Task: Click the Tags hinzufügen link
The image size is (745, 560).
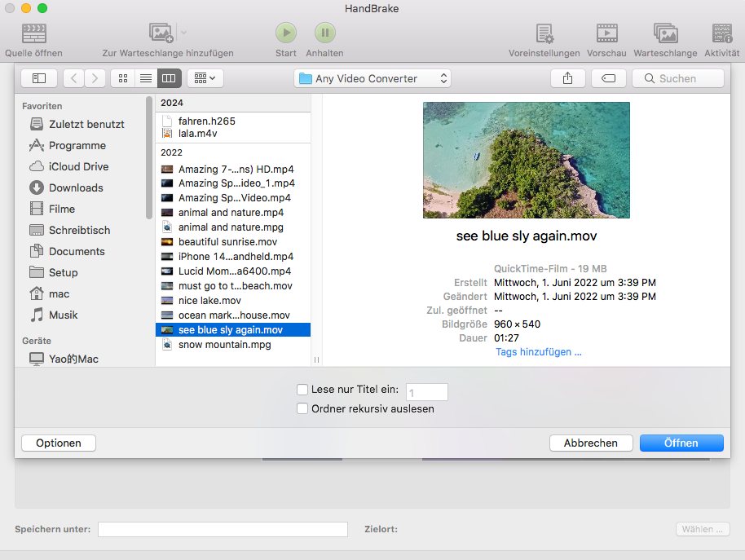Action: [x=538, y=352]
